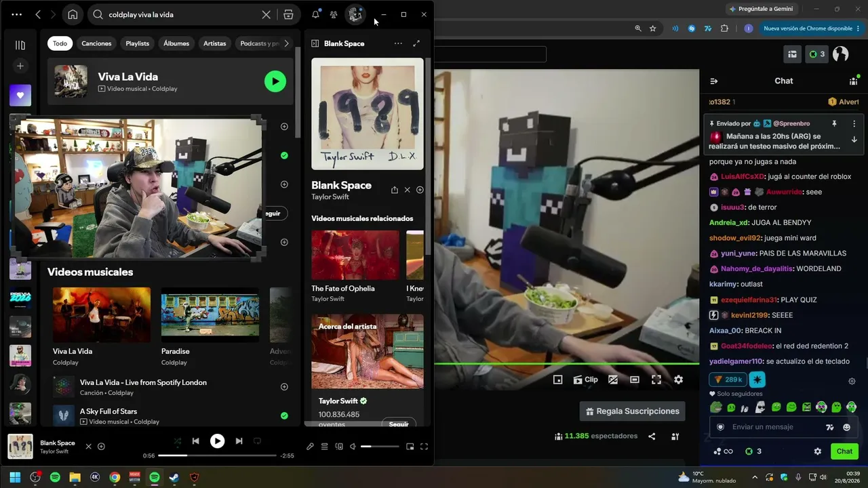Toggle shuffle in Spotify player

(x=177, y=441)
